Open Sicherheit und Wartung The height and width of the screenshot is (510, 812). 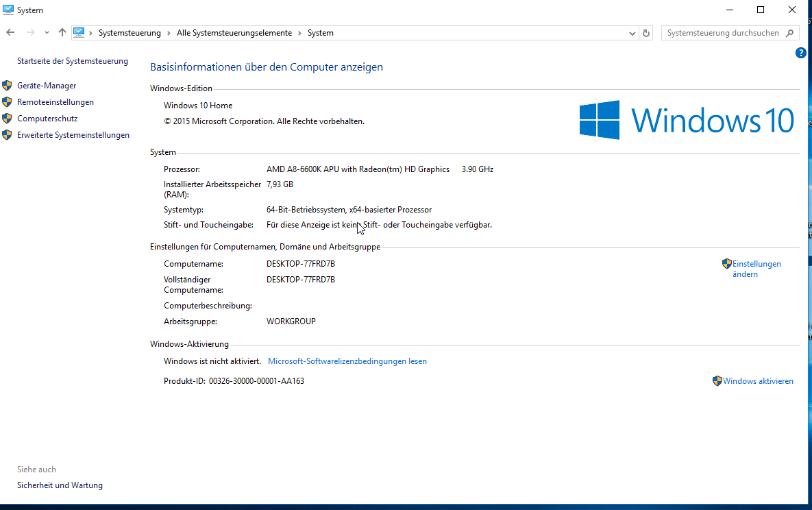coord(60,485)
